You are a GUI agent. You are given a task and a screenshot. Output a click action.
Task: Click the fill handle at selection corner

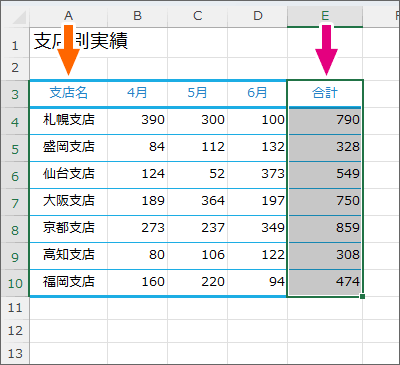pos(362,296)
